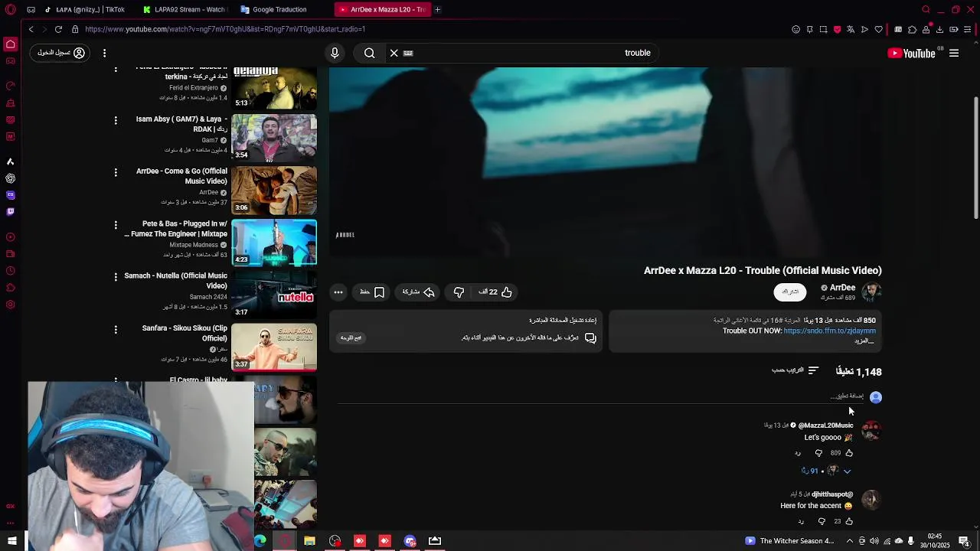Open the pinboards pin icon in toolbar
Viewport: 980px width, 551px height.
tap(809, 29)
